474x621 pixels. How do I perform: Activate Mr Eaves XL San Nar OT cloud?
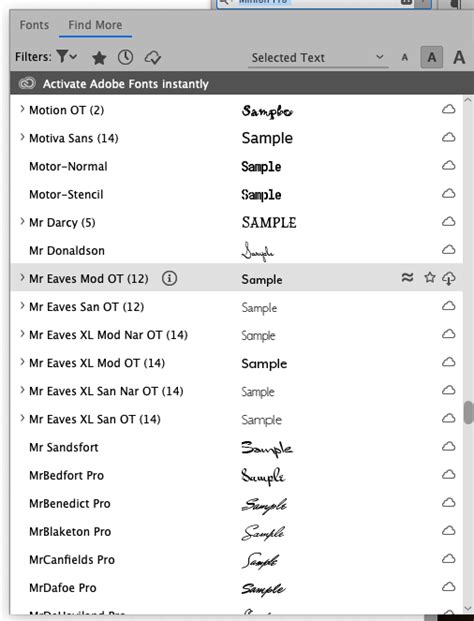448,391
